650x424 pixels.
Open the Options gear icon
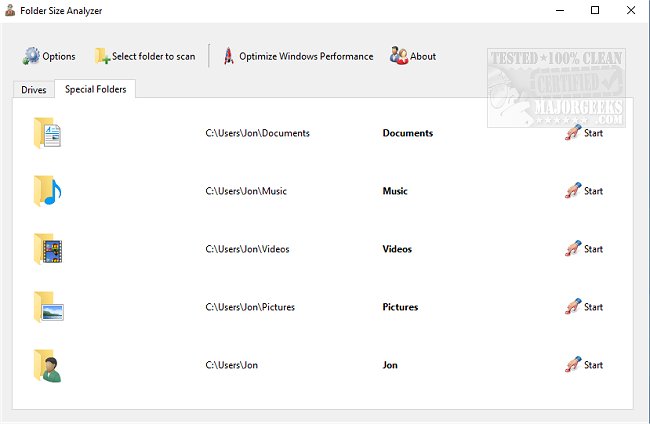[x=31, y=56]
